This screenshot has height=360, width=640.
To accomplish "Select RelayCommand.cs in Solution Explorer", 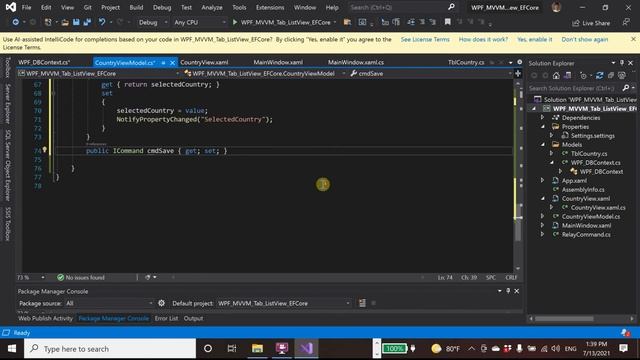I will pyautogui.click(x=586, y=234).
